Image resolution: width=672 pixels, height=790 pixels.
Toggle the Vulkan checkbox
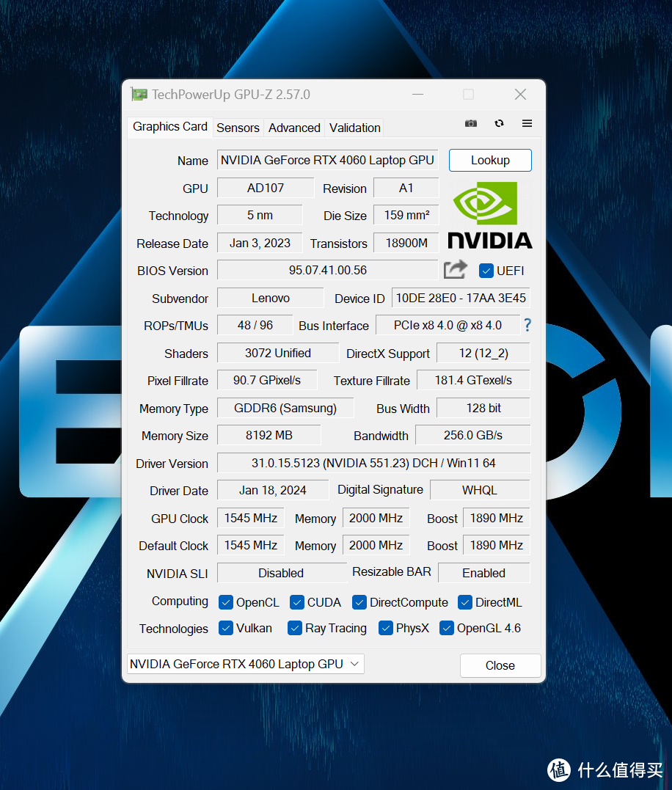pyautogui.click(x=226, y=629)
